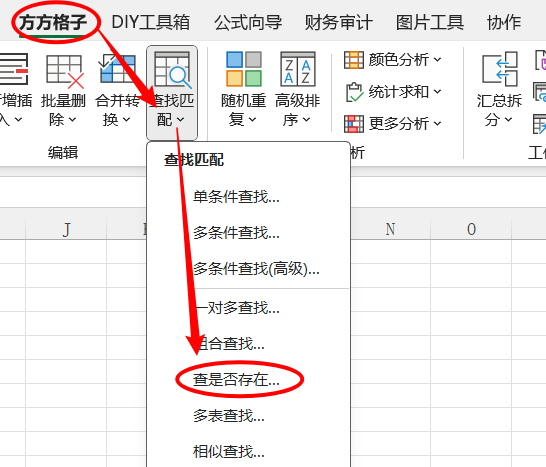Click the 批量删除 table delete icon
This screenshot has height=467, width=546.
(x=64, y=71)
